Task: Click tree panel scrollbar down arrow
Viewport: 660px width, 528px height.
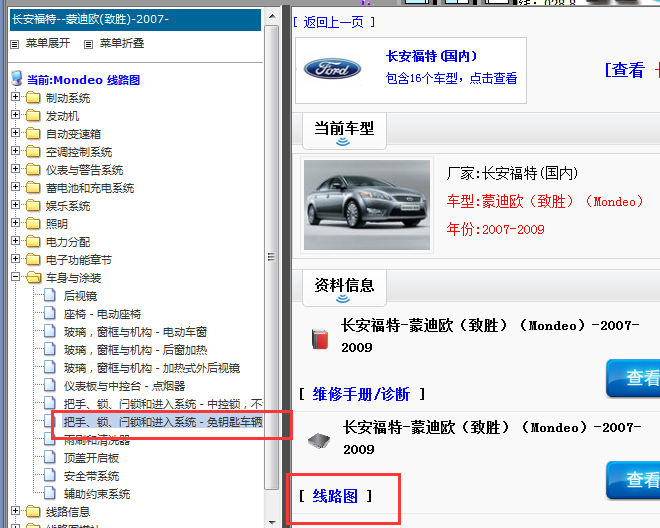Action: 272,522
